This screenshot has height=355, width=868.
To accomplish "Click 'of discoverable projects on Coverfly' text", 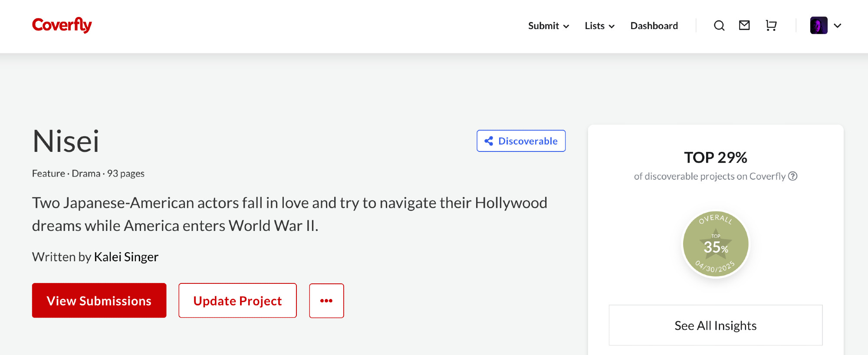I will (x=710, y=176).
